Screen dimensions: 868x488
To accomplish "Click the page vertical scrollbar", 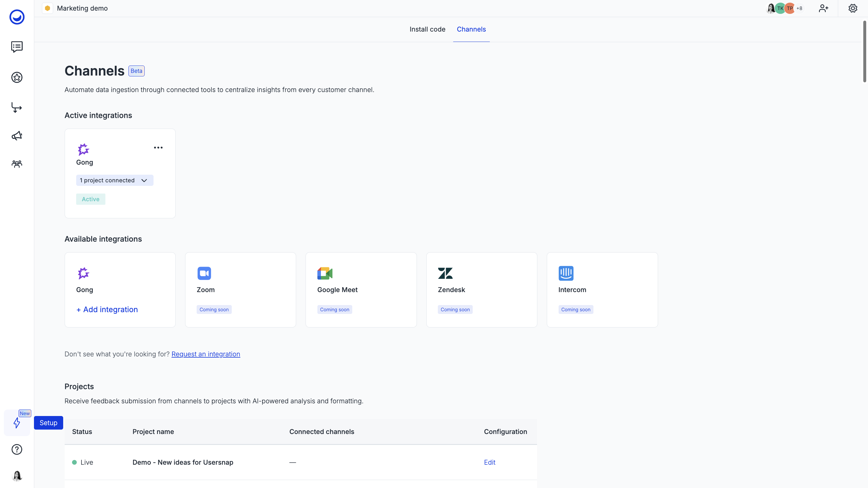I will pos(864,51).
